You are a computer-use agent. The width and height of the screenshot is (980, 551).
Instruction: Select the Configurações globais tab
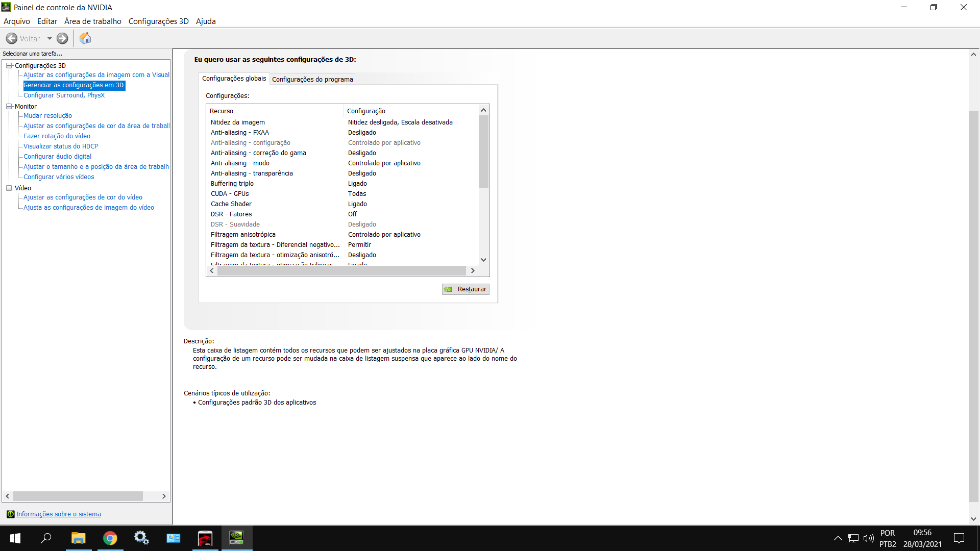pyautogui.click(x=234, y=79)
